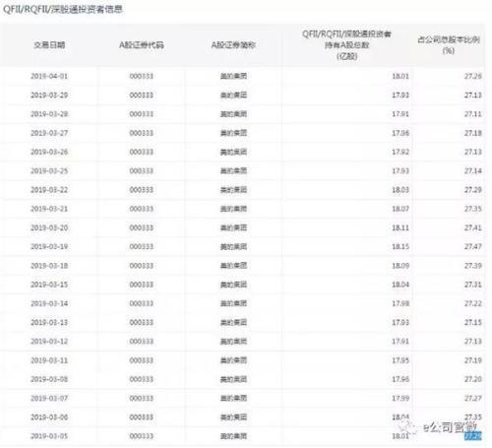Select the QFII/RQFII/深股通投资者信息 title text
Viewport: 492px width, 448px height.
pos(63,9)
